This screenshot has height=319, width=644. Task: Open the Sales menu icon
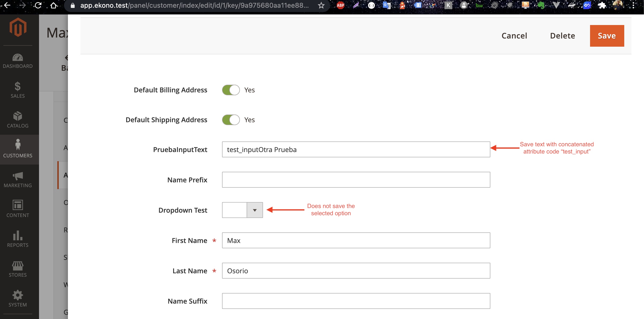[x=18, y=90]
